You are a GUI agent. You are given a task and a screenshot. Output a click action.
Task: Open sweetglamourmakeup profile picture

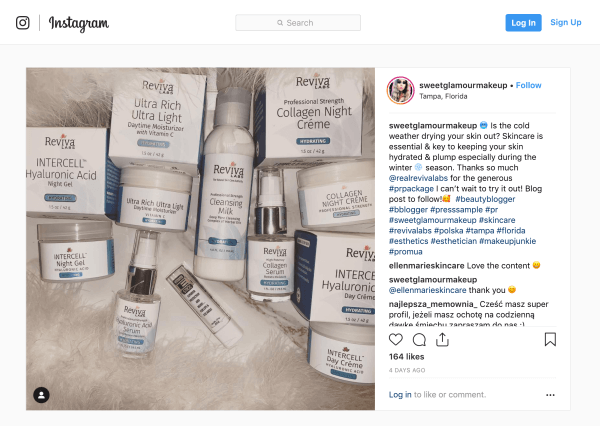(x=401, y=90)
